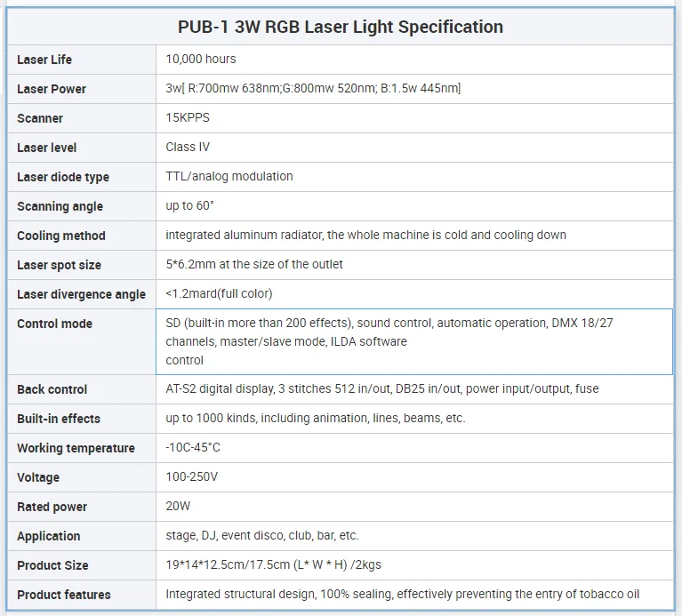Select the 'Voltage' label

[x=38, y=477]
